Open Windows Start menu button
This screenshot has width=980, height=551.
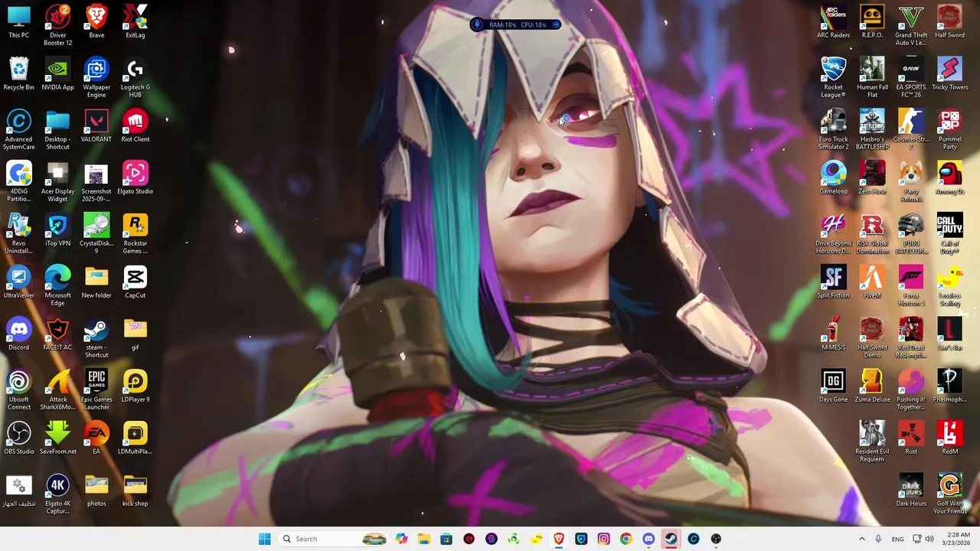264,539
